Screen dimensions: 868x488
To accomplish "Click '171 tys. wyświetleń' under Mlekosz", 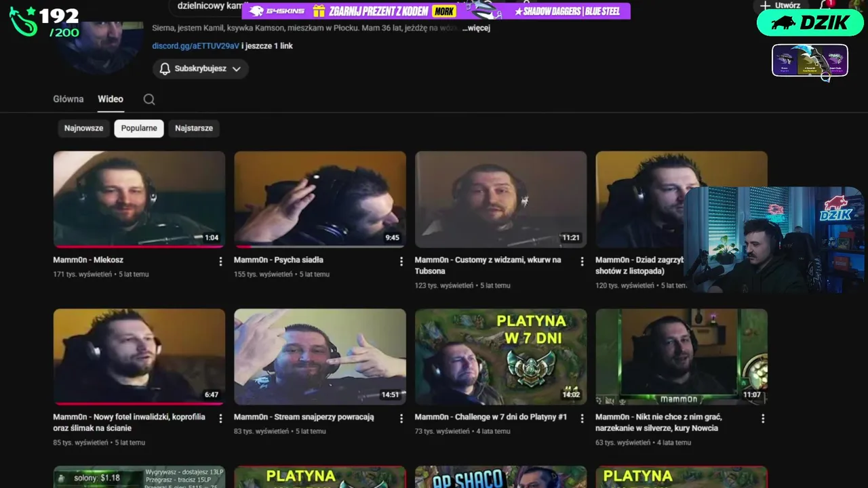I will point(82,274).
